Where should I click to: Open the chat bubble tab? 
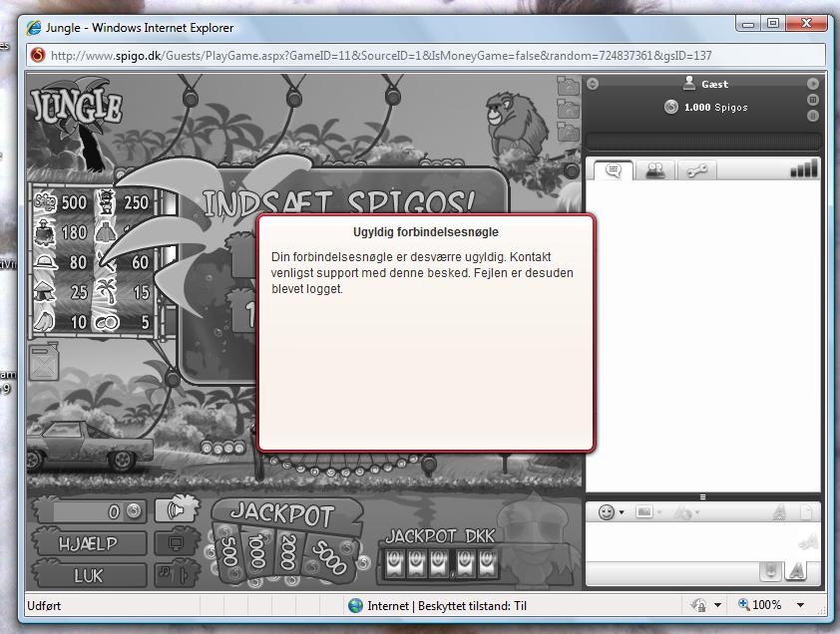(614, 170)
